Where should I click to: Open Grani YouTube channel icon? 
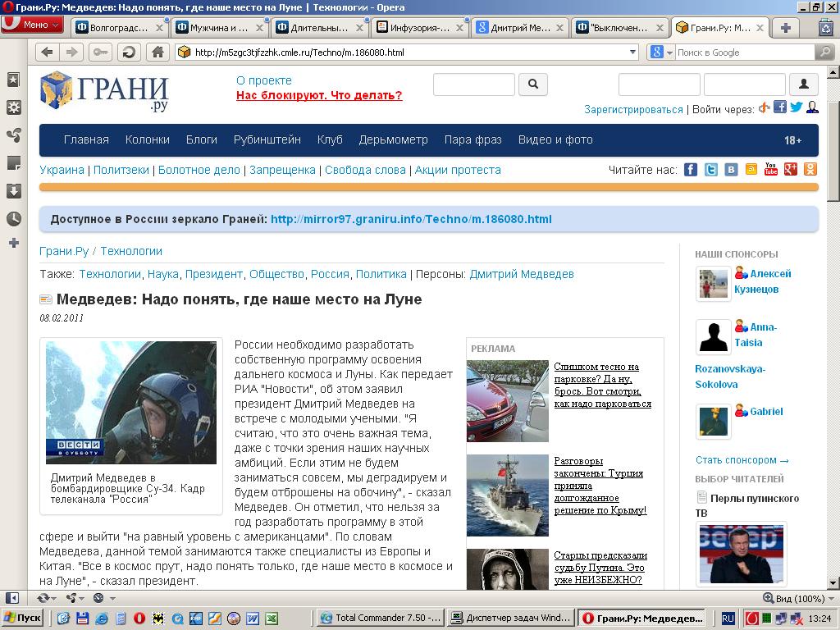(771, 170)
